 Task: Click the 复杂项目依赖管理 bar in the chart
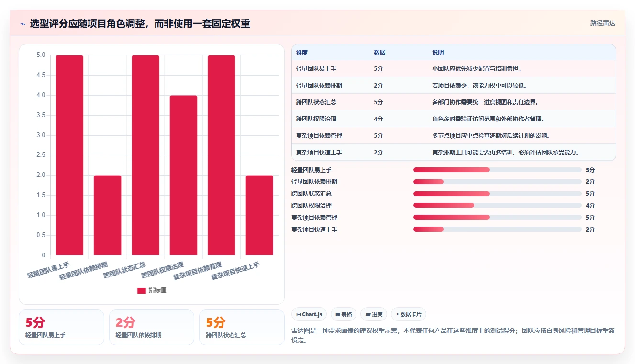(x=222, y=155)
